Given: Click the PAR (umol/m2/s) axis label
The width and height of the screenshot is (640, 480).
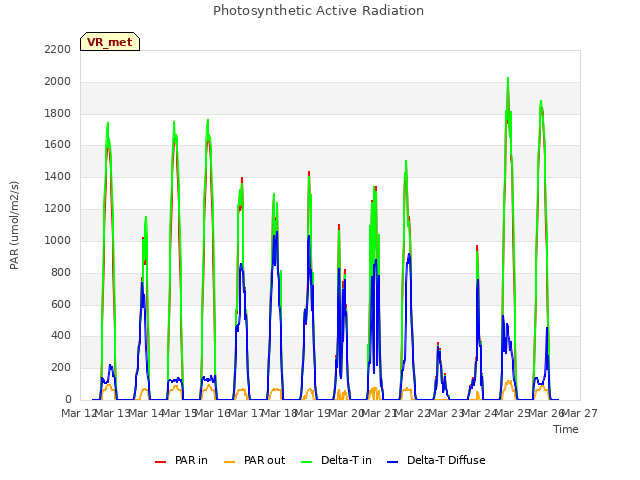Looking at the screenshot, I should pyautogui.click(x=14, y=225).
